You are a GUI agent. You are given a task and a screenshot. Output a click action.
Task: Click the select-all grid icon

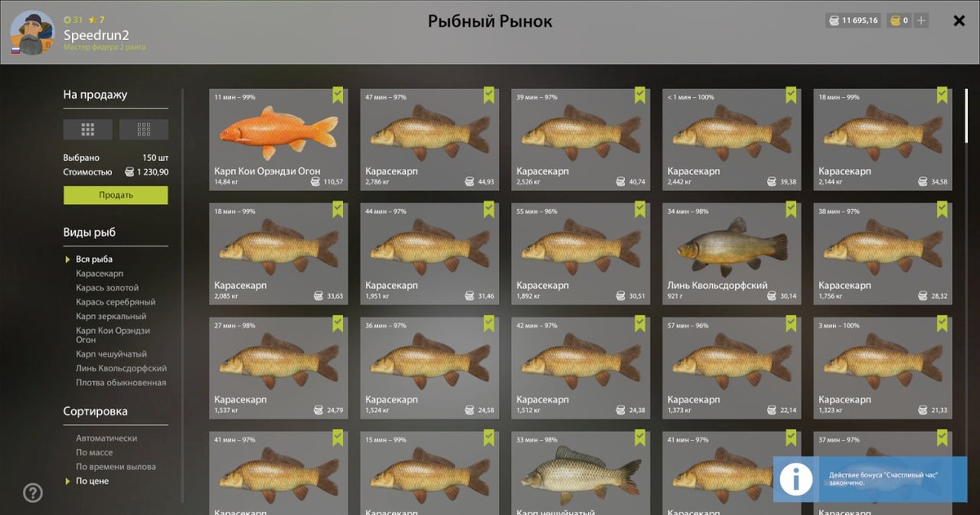87,129
